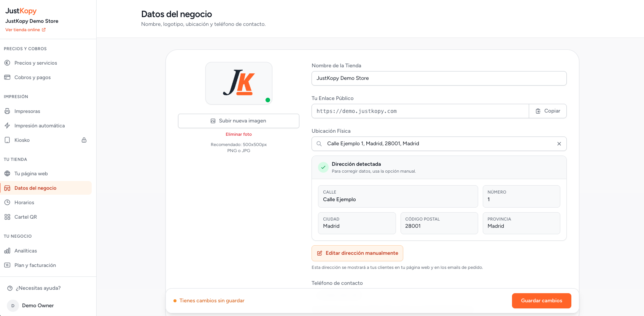Click the green check icon of Dirección detectada
Viewport: 644px width, 316px height.
point(323,167)
